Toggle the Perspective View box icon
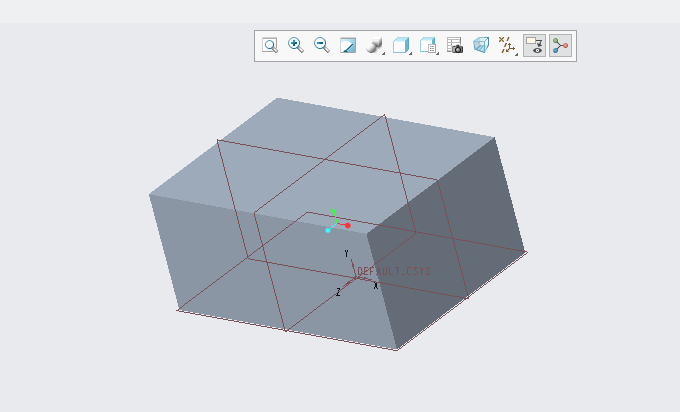The height and width of the screenshot is (412, 680). coord(481,45)
